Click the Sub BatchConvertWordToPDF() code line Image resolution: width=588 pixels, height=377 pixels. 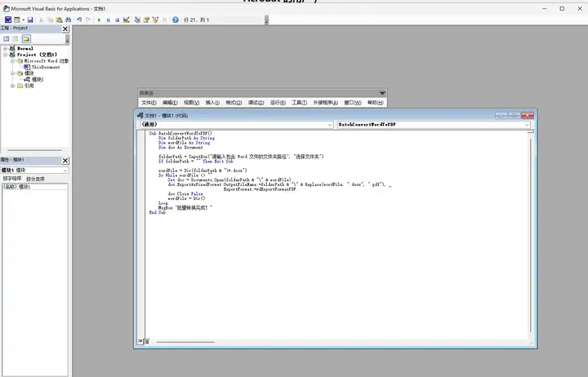pos(180,133)
